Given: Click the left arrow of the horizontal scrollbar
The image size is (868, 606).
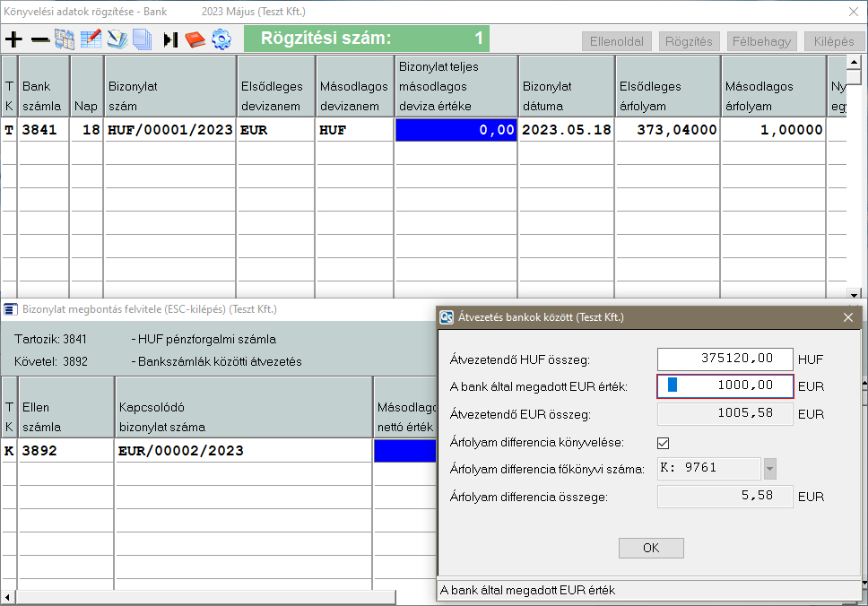Looking at the screenshot, I should pos(9,598).
